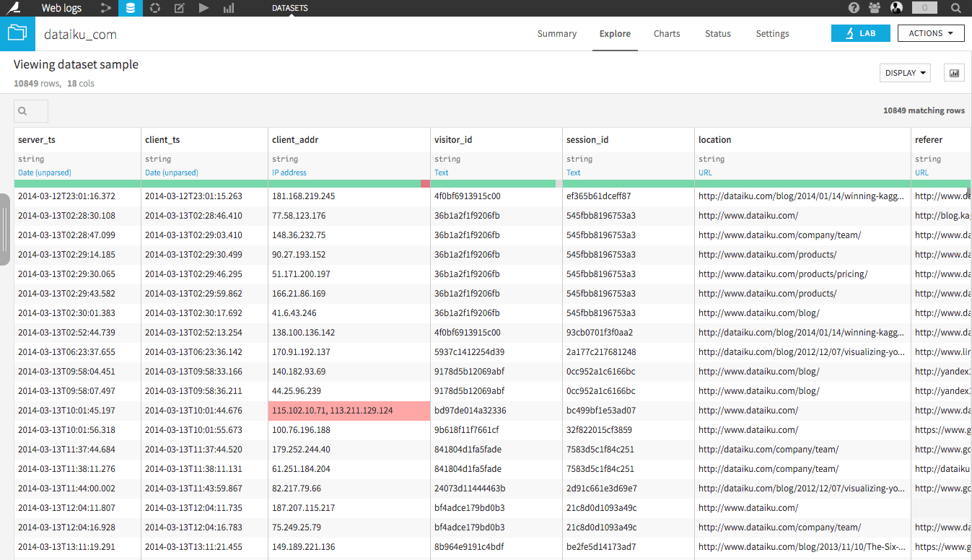Click the left panel drag handle
This screenshot has height=560, width=972.
click(x=4, y=229)
